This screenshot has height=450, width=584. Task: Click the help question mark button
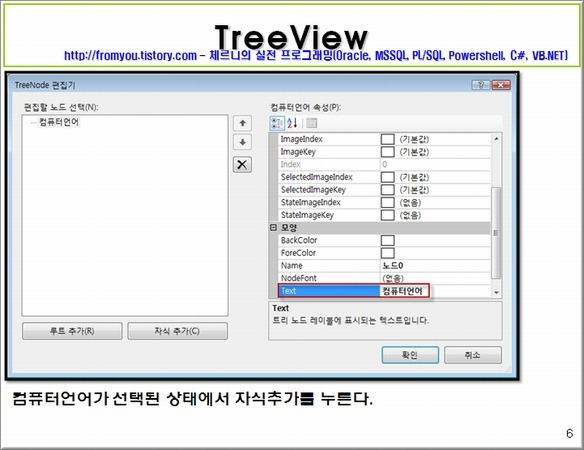coord(481,85)
